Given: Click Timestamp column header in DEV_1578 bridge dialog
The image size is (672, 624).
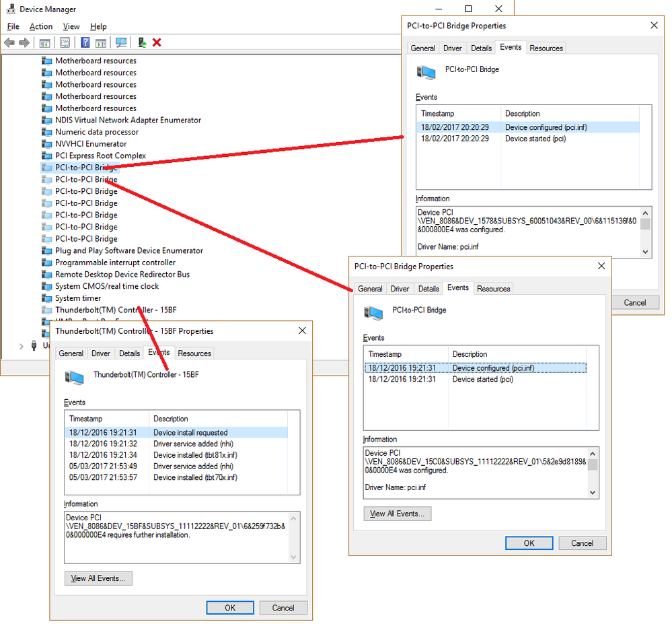Looking at the screenshot, I should pos(459,114).
